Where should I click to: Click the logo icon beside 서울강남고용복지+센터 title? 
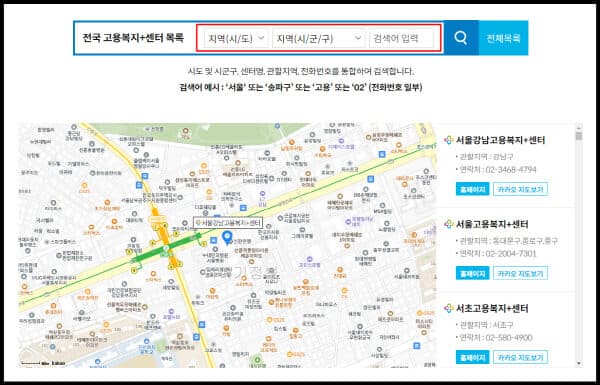(448, 140)
